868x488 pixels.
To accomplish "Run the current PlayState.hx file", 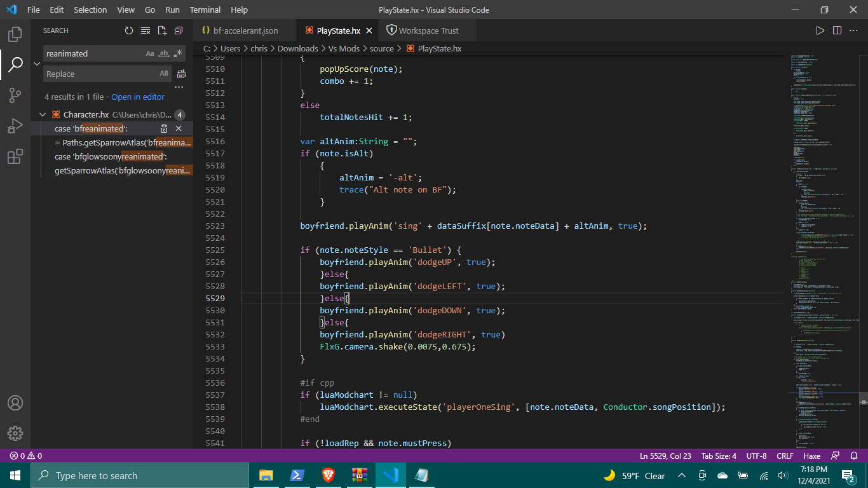I will pyautogui.click(x=820, y=30).
